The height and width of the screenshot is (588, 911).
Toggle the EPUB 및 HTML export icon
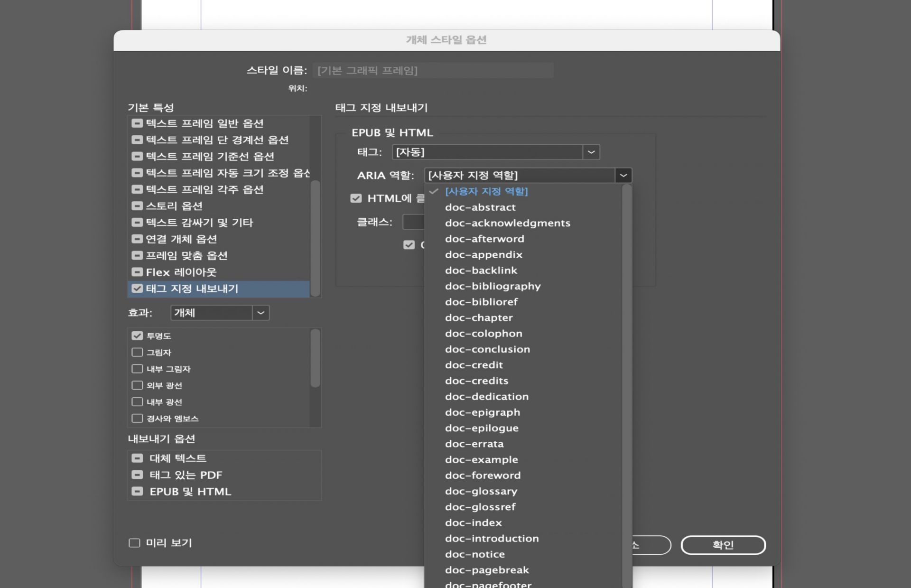click(x=137, y=491)
